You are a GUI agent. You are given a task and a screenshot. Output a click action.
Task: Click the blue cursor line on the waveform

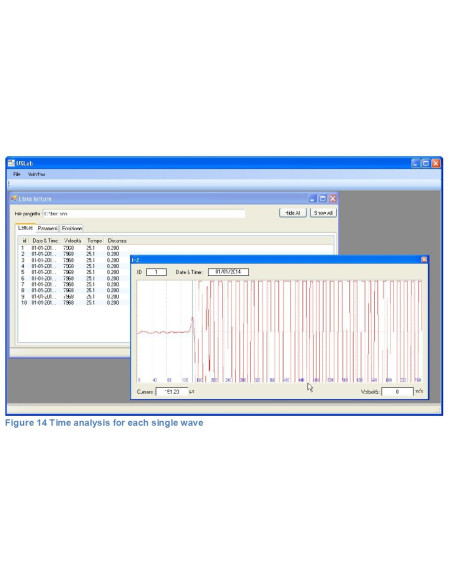[x=192, y=331]
